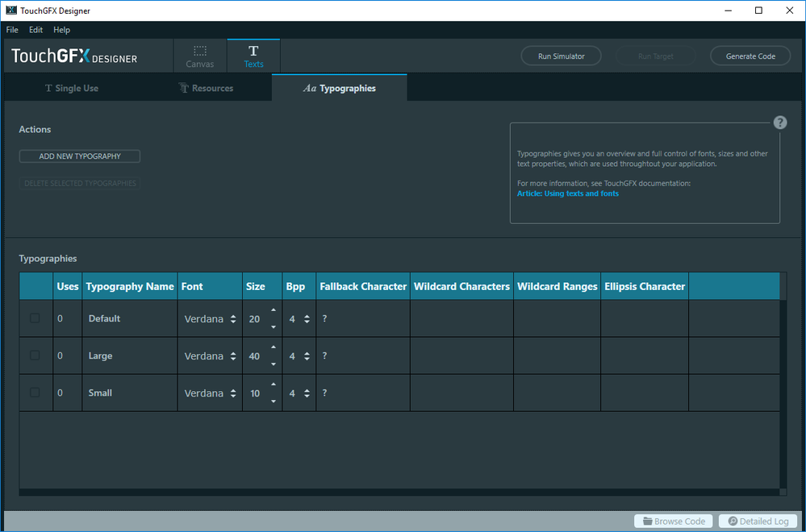Screen dimensions: 806x532
Task: Click the Default typography name cell
Action: [130, 318]
